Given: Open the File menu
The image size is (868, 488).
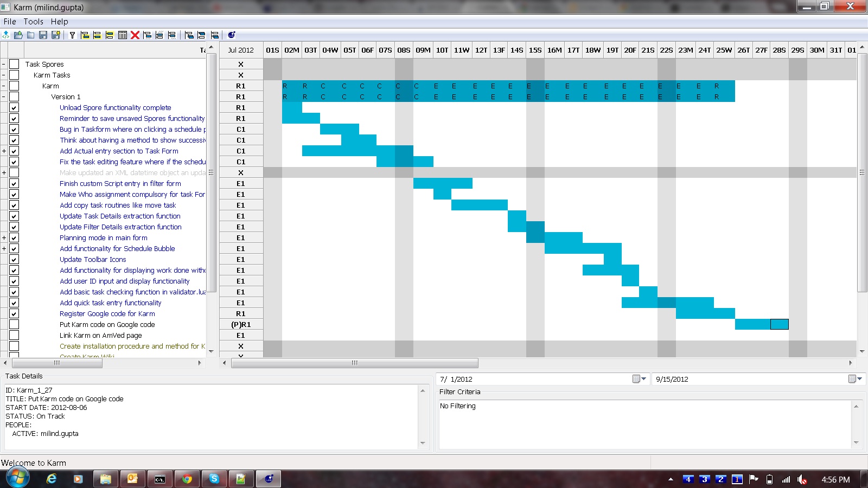Looking at the screenshot, I should click(x=10, y=22).
